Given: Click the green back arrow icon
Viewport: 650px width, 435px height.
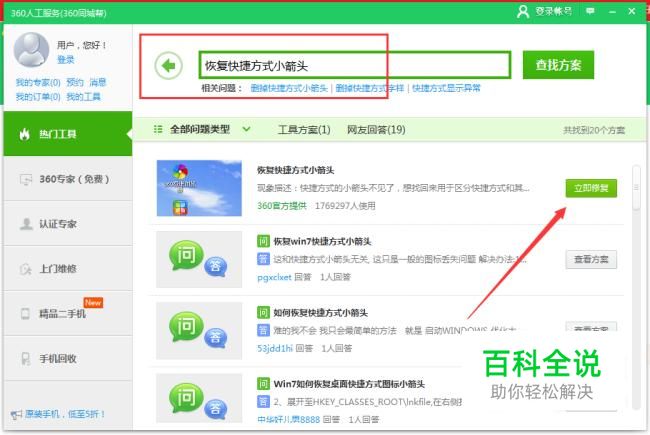Looking at the screenshot, I should (168, 66).
